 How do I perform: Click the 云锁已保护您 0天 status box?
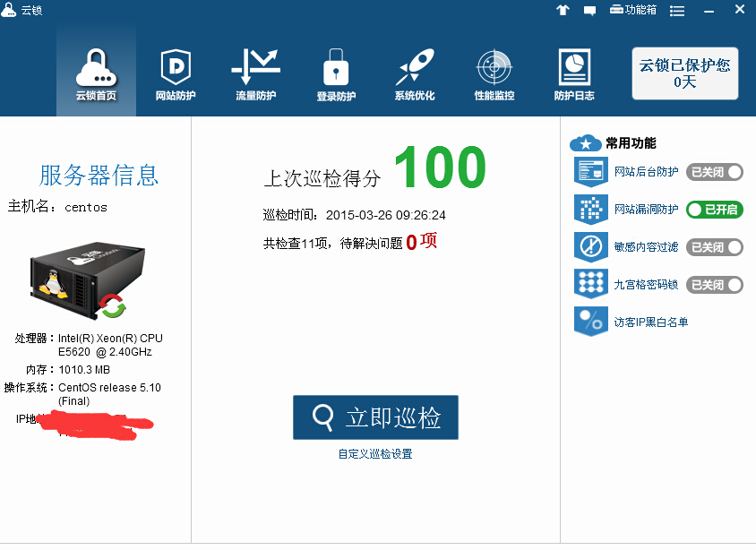pos(684,73)
